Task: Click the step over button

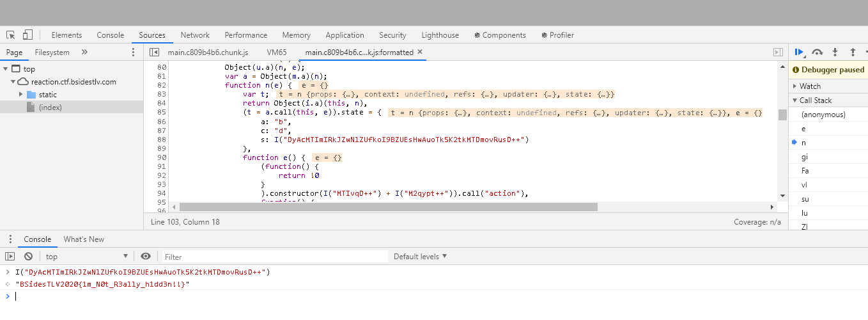Action: pos(817,52)
